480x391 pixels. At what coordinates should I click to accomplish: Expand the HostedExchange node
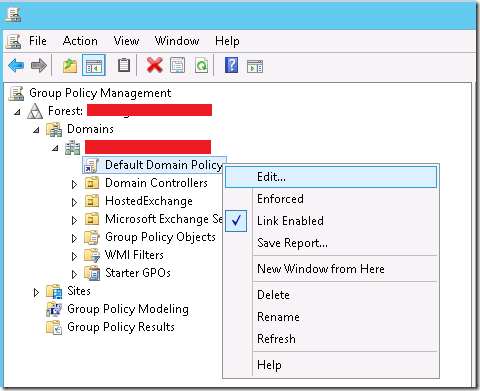click(74, 202)
